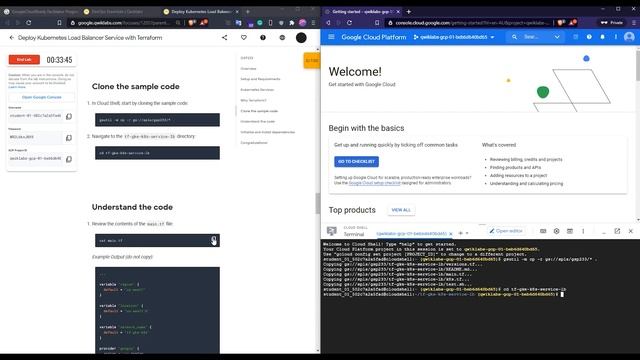Screen dimensions: 640x360
Task: Open Cloud Shell web preview icon
Action: 570,231
